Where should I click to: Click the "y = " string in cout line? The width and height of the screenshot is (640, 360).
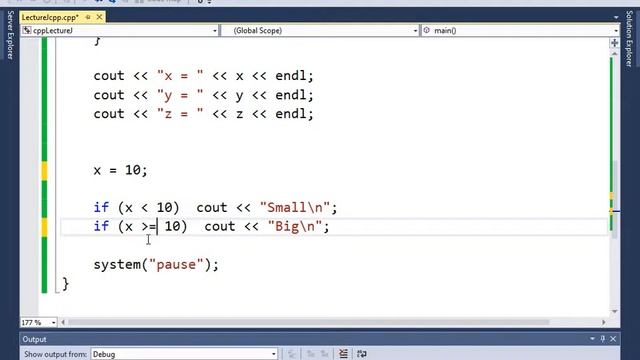(x=180, y=96)
